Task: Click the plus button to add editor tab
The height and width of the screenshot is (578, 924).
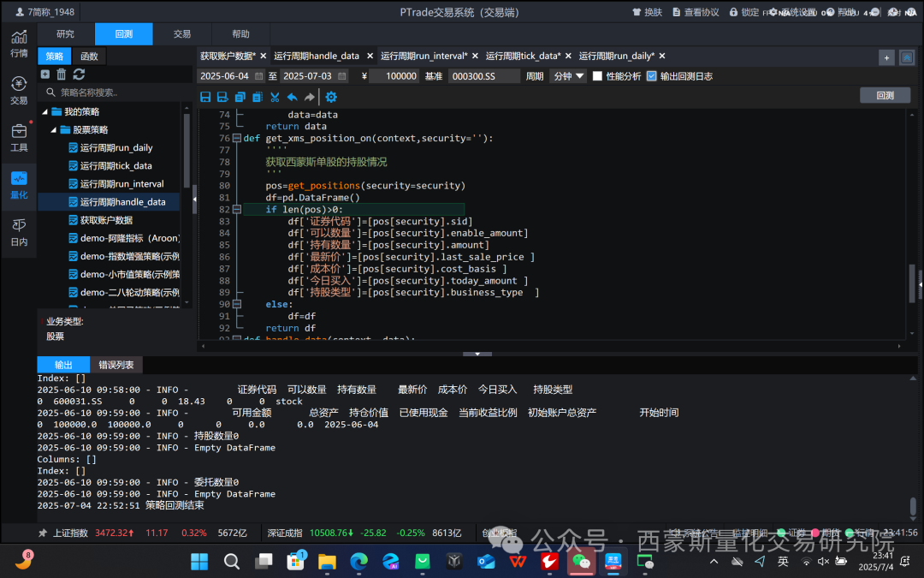Action: pyautogui.click(x=886, y=57)
